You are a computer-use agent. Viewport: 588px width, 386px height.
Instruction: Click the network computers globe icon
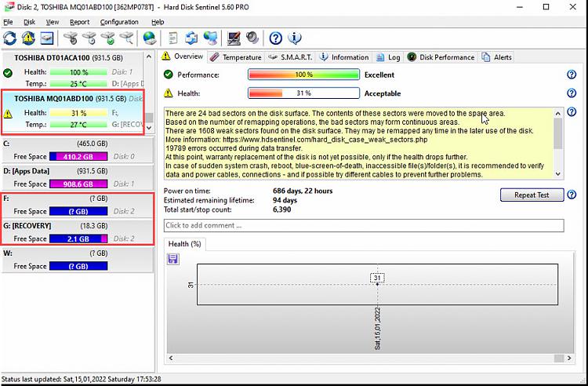(210, 38)
